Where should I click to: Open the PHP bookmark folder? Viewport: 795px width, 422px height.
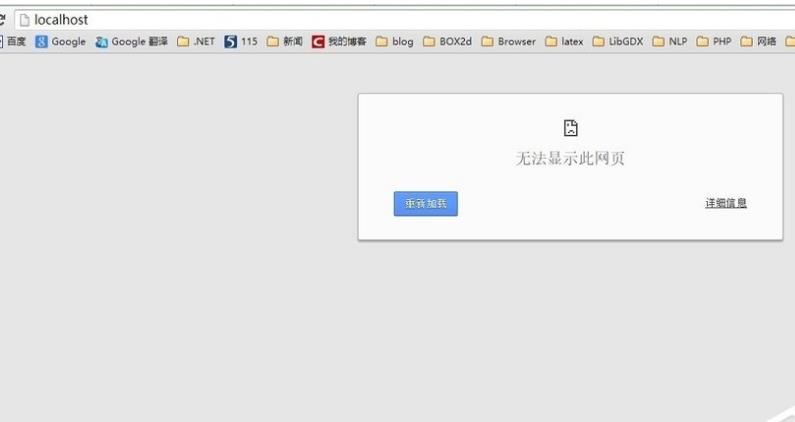click(x=714, y=42)
